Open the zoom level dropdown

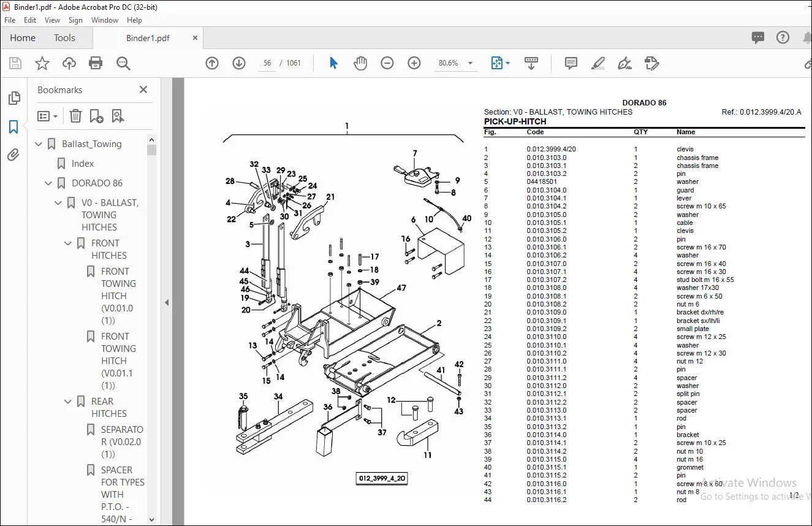click(471, 63)
